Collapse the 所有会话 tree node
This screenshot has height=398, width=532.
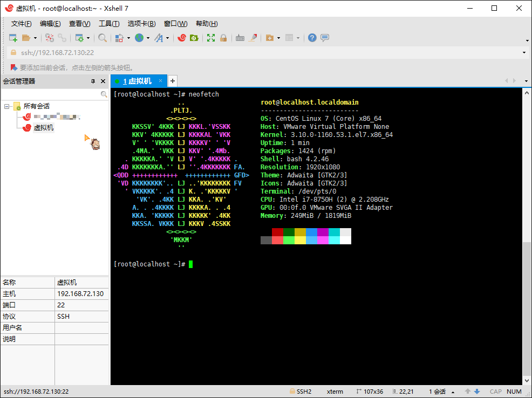pyautogui.click(x=7, y=106)
